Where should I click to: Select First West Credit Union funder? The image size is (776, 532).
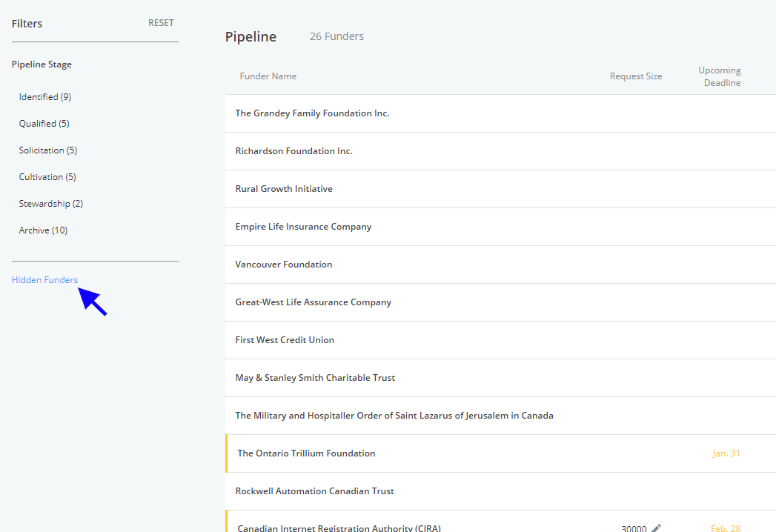point(500,340)
